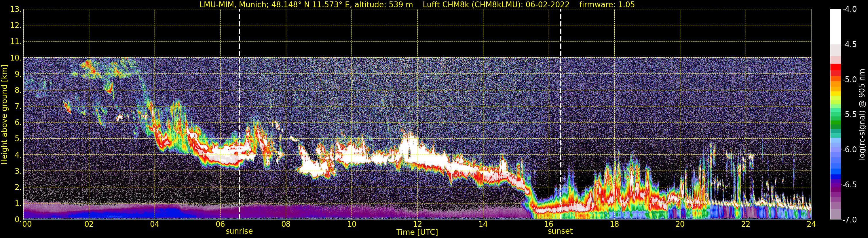Click the 18 tick on the time axis
Screen dimensions: 868x238
coord(614,224)
